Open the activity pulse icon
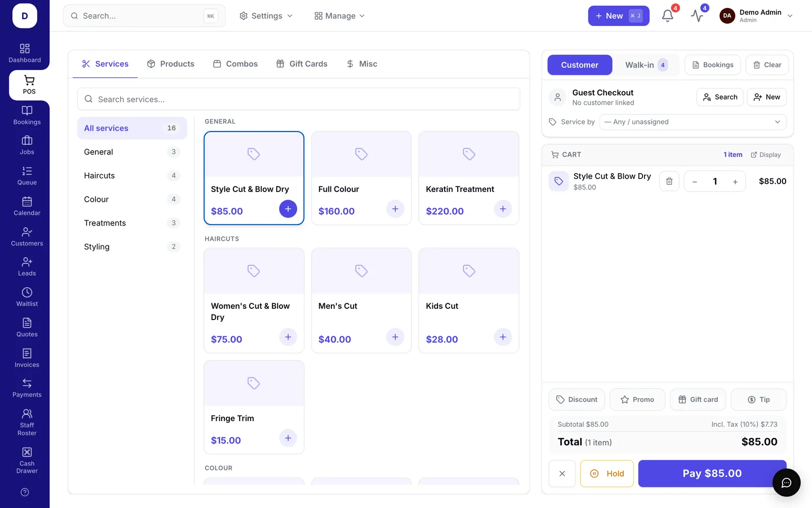 coord(697,16)
